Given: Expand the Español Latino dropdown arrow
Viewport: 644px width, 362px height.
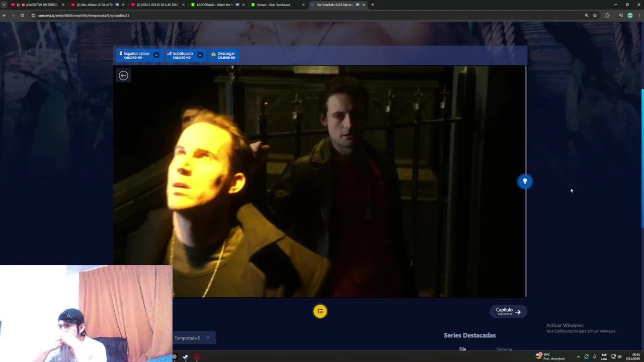Looking at the screenshot, I should 156,55.
